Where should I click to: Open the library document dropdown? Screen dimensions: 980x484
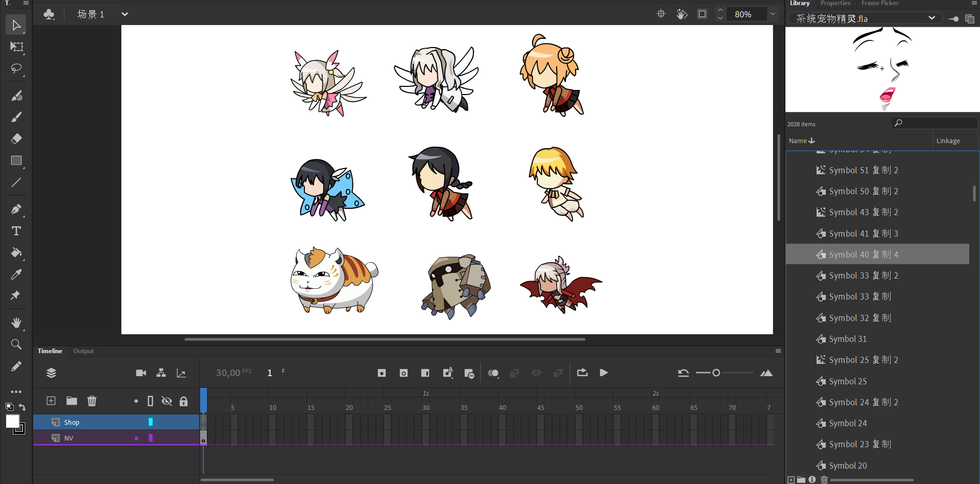931,18
